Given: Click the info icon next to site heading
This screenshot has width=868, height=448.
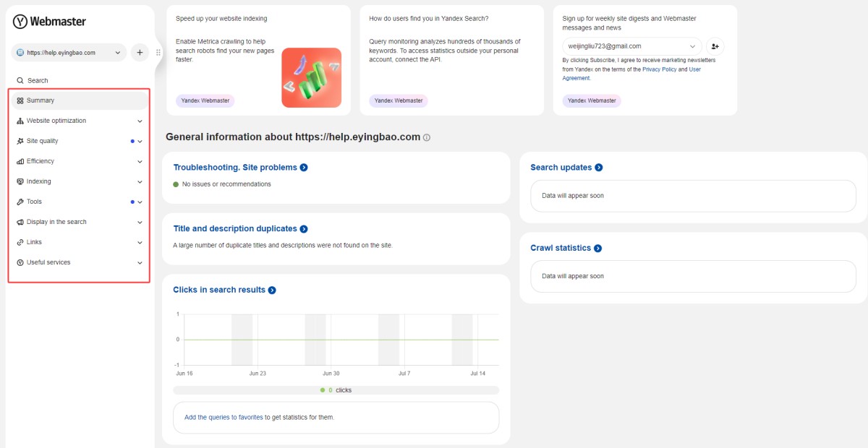Looking at the screenshot, I should [427, 137].
